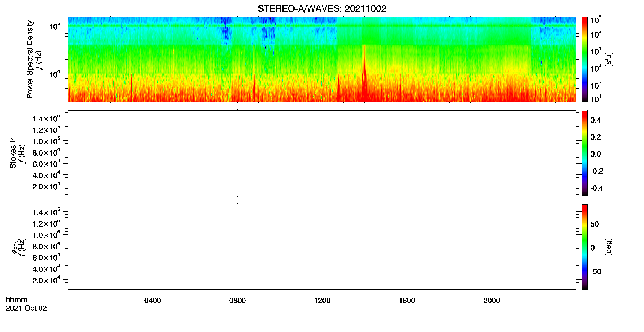Click the Stokes V color bar

(585, 153)
